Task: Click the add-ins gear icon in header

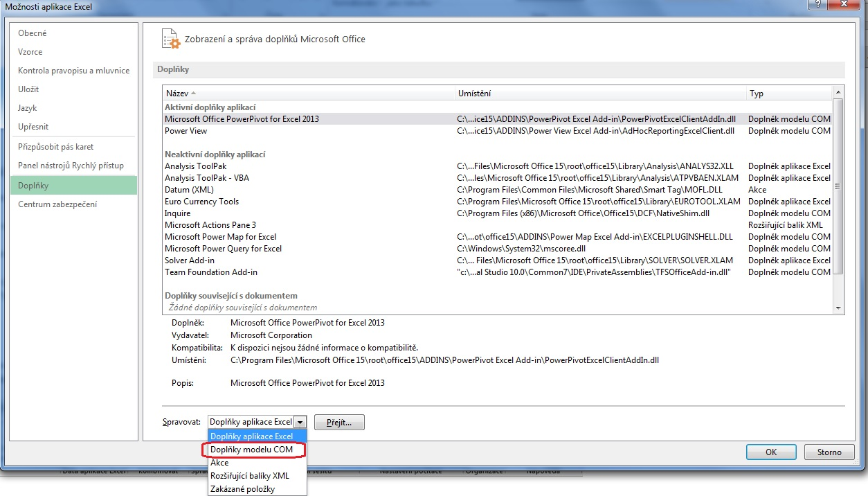Action: (x=170, y=39)
